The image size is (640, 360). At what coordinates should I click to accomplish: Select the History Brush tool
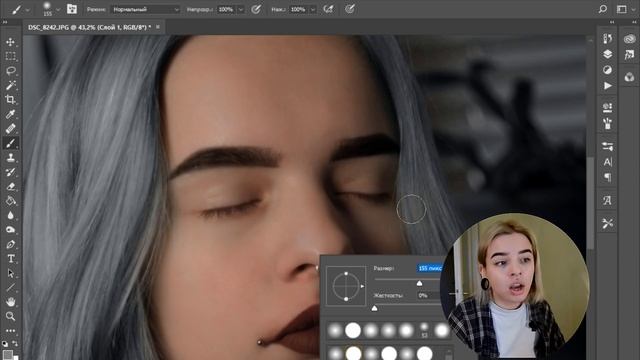coord(11,172)
